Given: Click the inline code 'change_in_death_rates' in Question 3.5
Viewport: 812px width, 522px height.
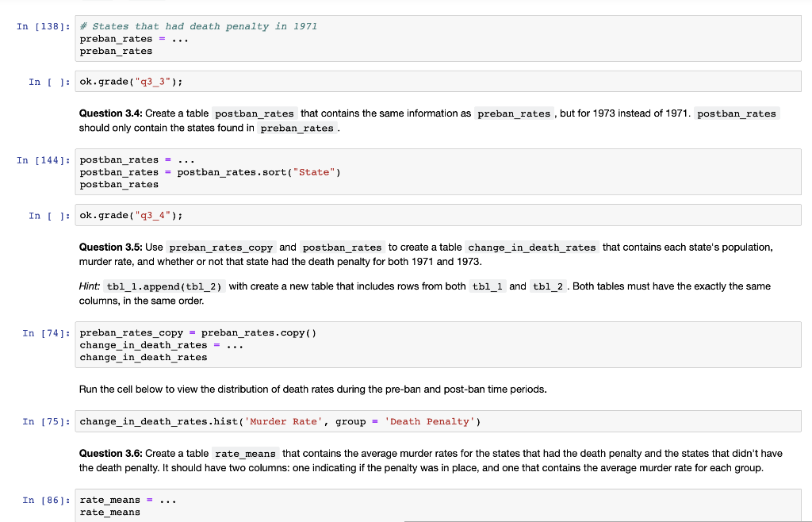Looking at the screenshot, I should tap(532, 248).
